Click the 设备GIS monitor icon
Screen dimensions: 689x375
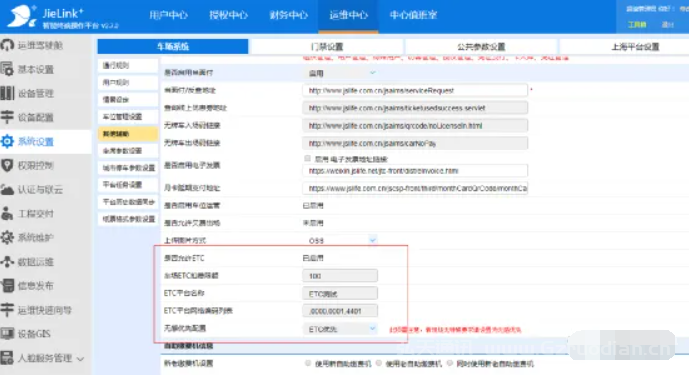pyautogui.click(x=7, y=334)
